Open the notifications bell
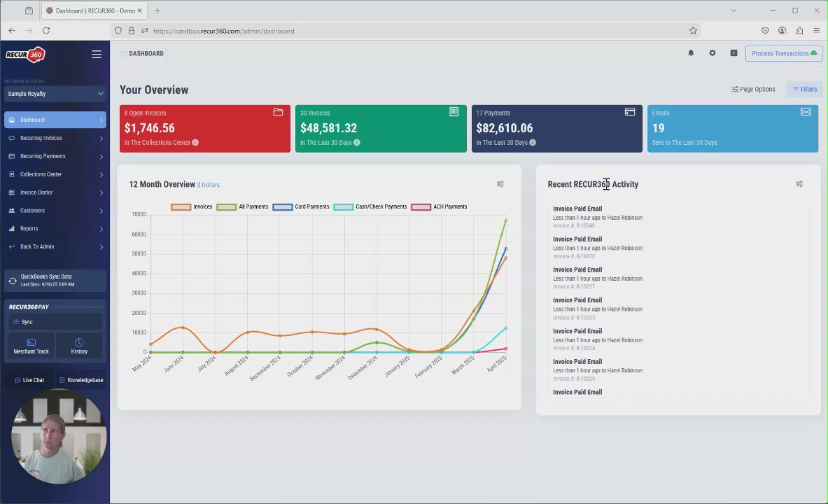 coord(691,53)
